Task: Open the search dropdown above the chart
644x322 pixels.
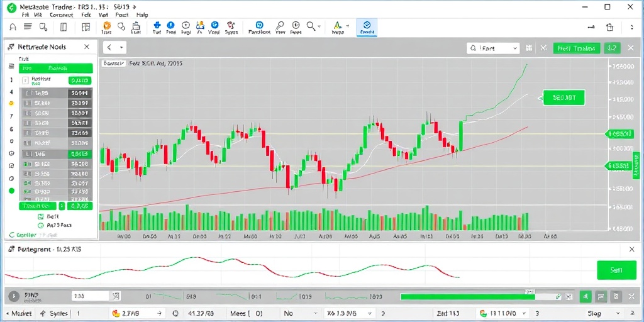Action: pyautogui.click(x=515, y=48)
